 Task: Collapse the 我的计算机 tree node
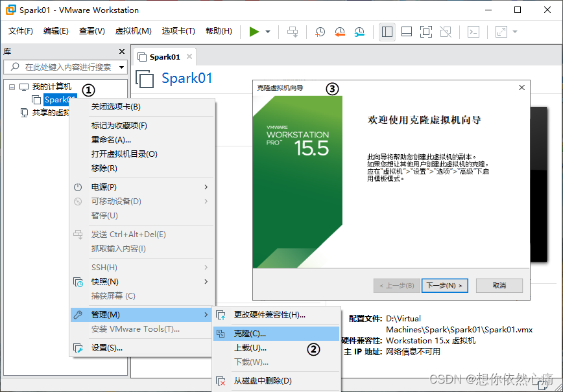pyautogui.click(x=12, y=87)
